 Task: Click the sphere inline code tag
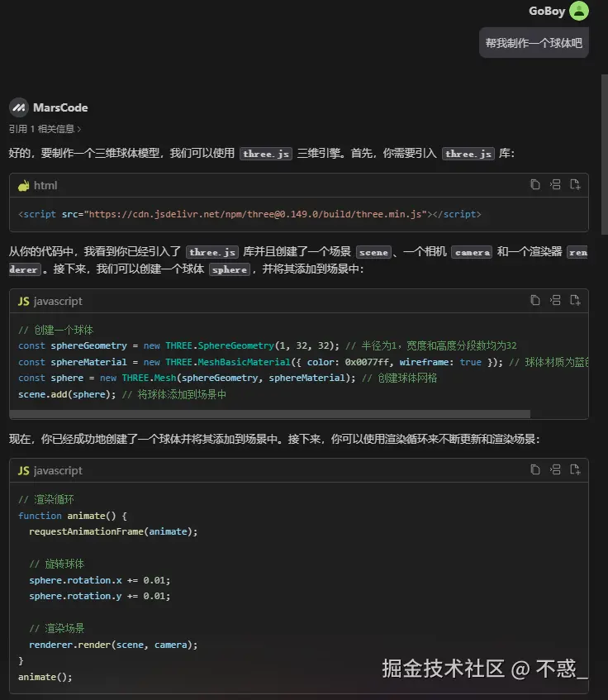pyautogui.click(x=230, y=269)
